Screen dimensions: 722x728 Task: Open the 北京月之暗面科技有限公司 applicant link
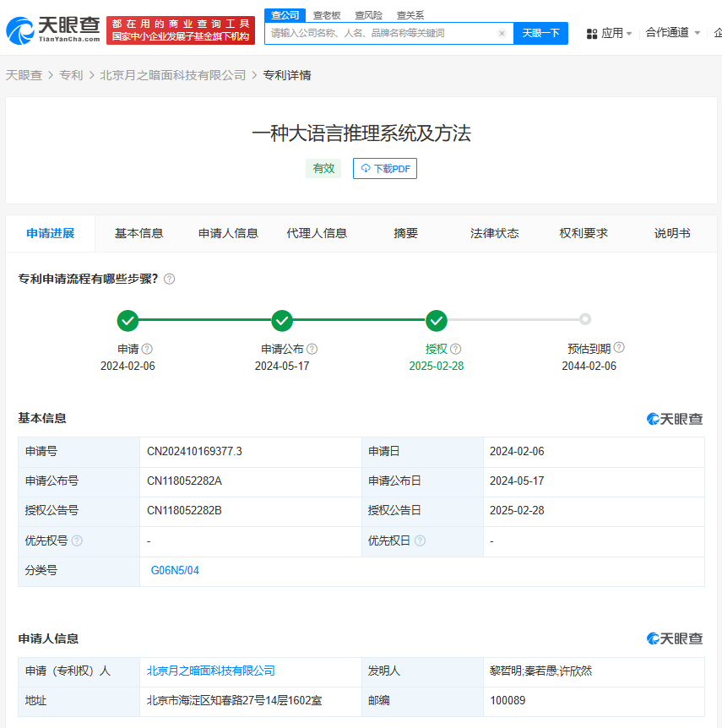211,671
